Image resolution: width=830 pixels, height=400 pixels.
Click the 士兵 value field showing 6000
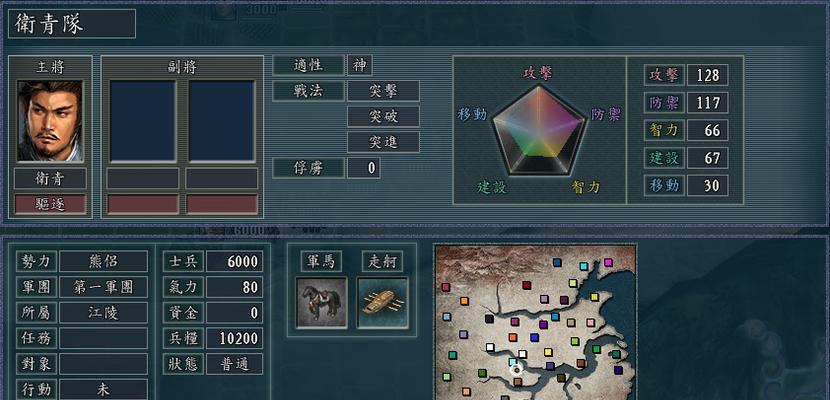[x=234, y=261]
